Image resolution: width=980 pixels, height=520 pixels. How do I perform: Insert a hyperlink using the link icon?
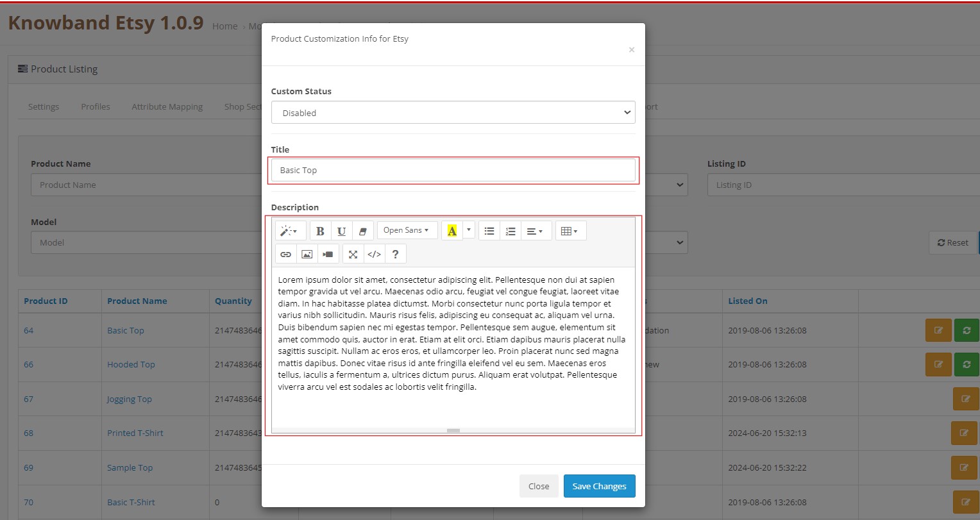[286, 254]
